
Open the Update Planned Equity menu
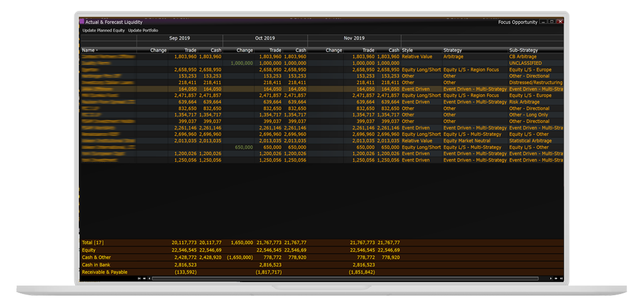tap(104, 30)
